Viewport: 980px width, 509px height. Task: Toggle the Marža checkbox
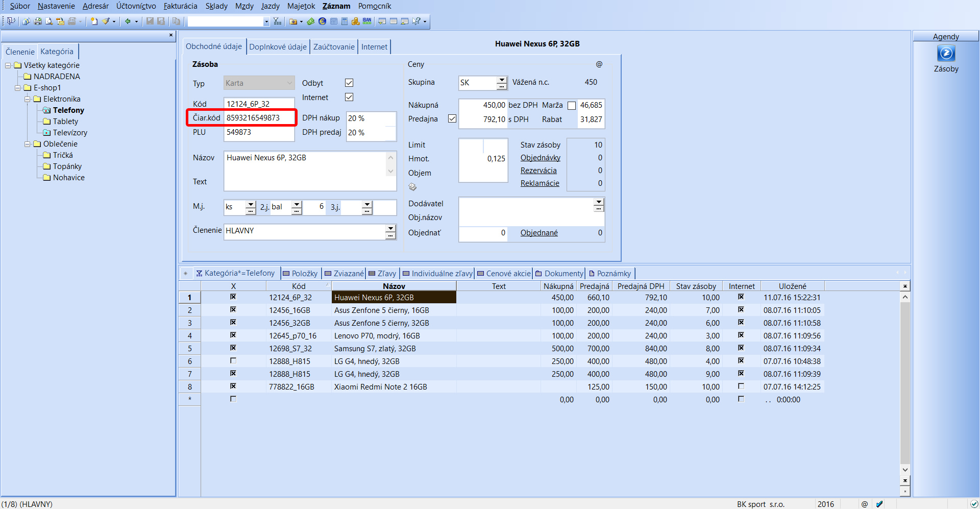(x=572, y=106)
